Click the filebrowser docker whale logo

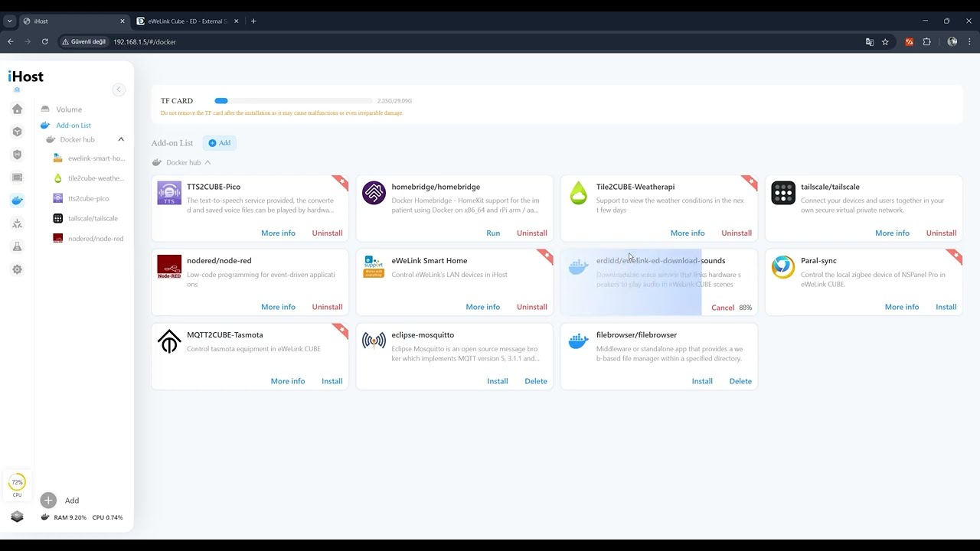click(x=578, y=341)
